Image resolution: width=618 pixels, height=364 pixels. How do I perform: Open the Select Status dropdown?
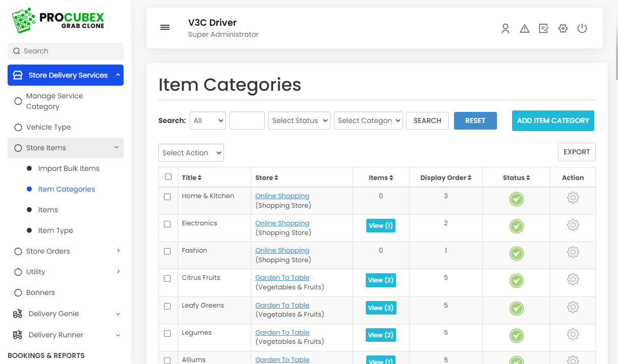pos(300,120)
